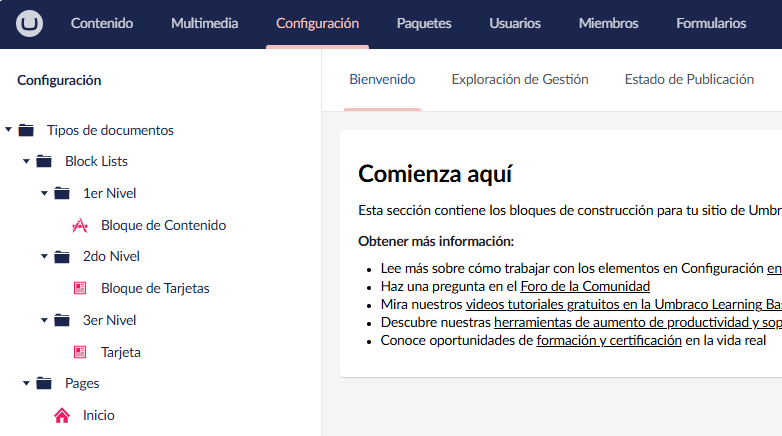This screenshot has height=436, width=782.
Task: Click the Inicio home icon
Action: coord(62,415)
